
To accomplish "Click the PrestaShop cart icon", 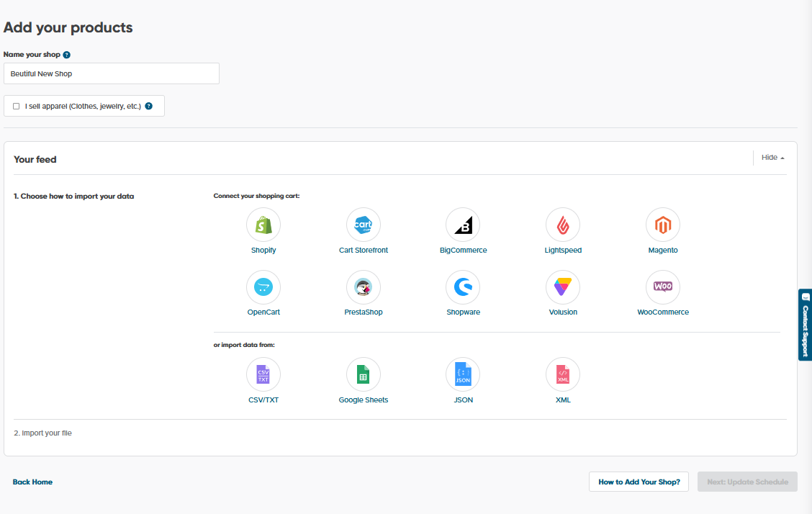I will coord(363,286).
